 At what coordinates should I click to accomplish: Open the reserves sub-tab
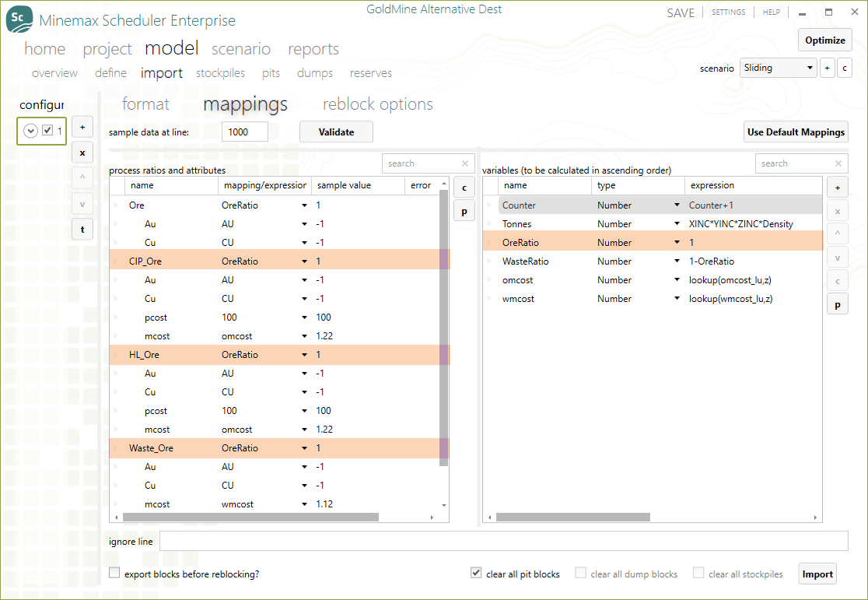(371, 72)
